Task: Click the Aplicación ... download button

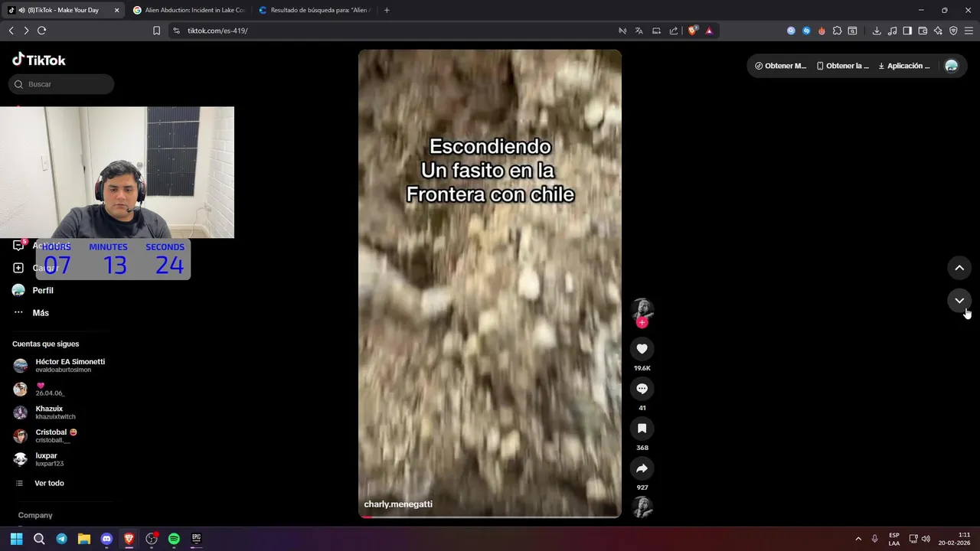Action: pyautogui.click(x=904, y=66)
